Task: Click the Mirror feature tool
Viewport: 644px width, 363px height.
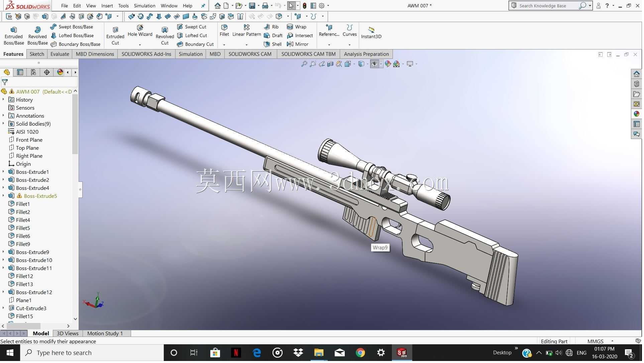Action: click(298, 44)
